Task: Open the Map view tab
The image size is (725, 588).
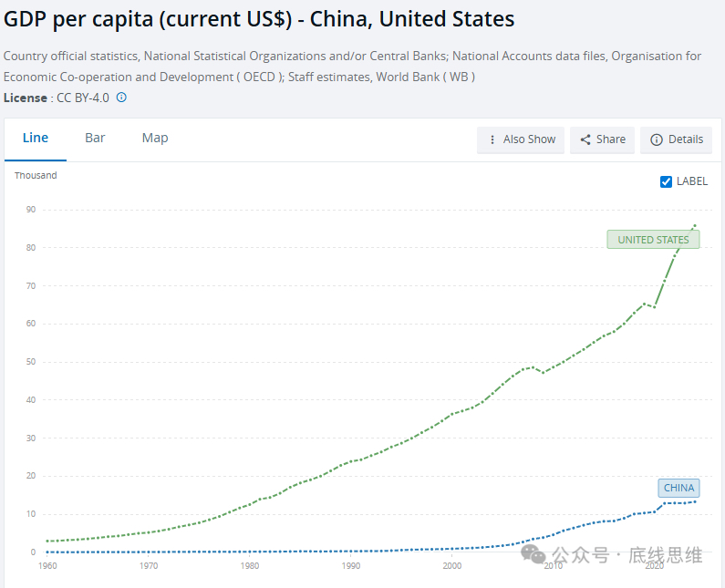Action: pyautogui.click(x=155, y=138)
